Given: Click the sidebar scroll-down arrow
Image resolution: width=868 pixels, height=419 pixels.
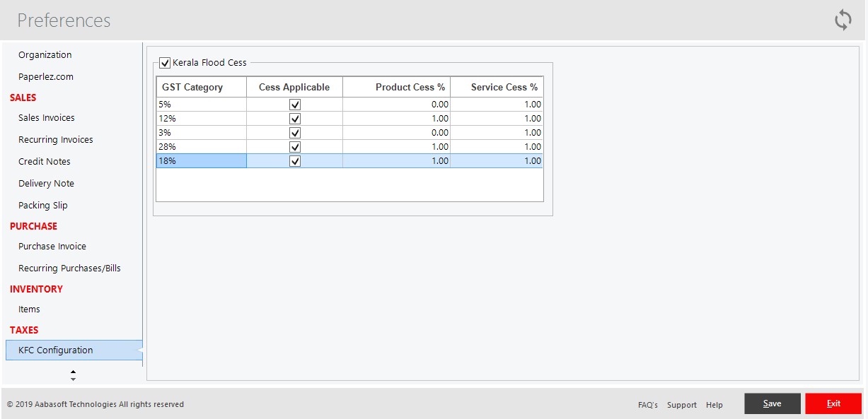Looking at the screenshot, I should click(x=73, y=379).
